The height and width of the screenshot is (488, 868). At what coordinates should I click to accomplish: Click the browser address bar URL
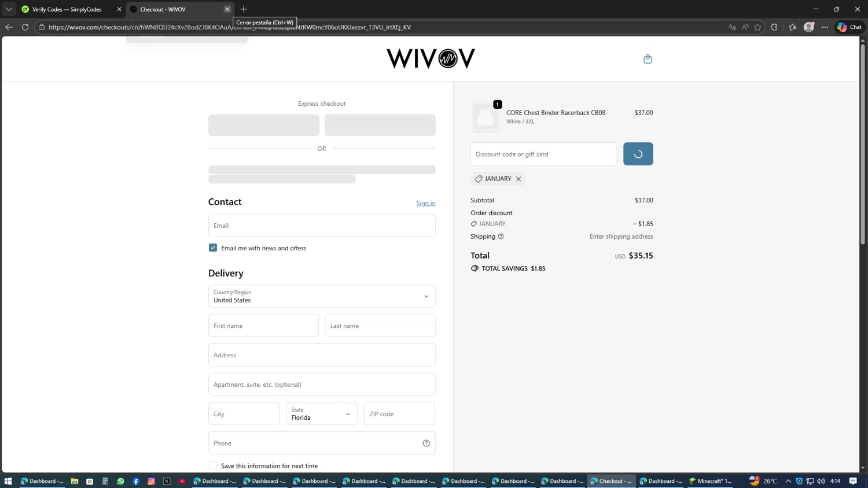pyautogui.click(x=230, y=27)
